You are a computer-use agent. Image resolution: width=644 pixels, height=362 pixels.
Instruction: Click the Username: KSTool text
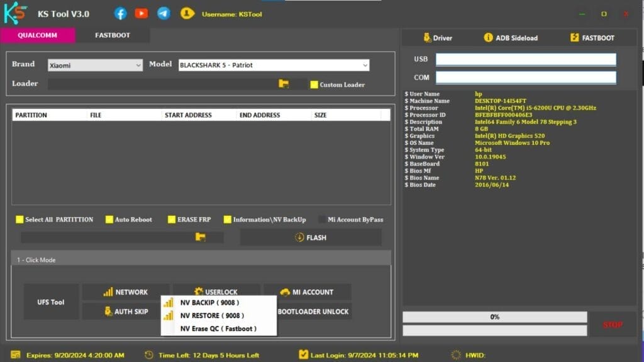click(231, 14)
